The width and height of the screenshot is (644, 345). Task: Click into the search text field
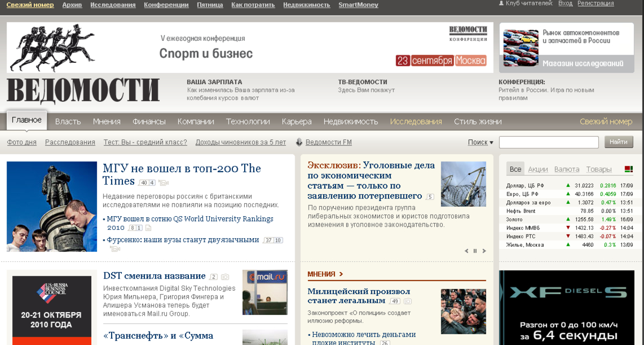click(549, 142)
